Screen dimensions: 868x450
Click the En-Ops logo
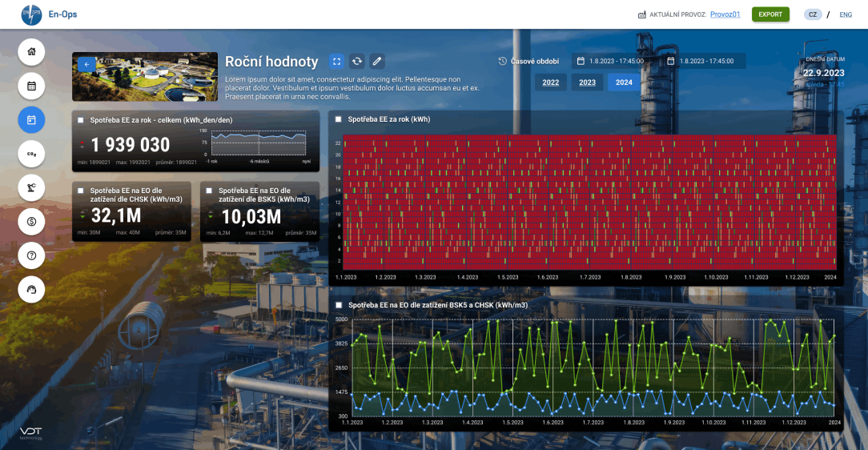pyautogui.click(x=31, y=14)
